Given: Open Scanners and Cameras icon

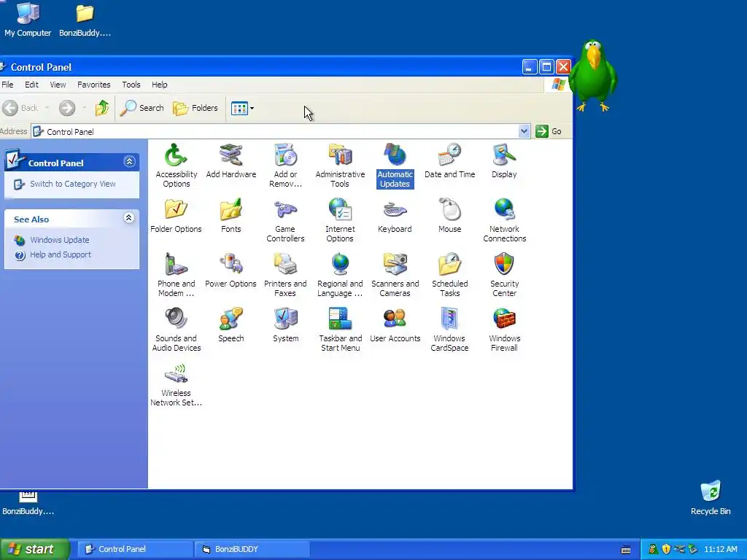Looking at the screenshot, I should [x=395, y=275].
